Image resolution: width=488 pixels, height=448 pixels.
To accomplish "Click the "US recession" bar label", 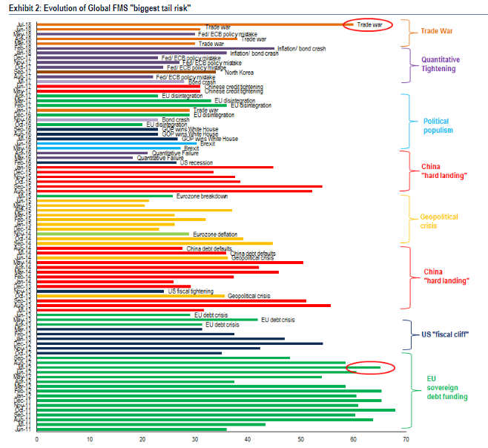I will click(195, 162).
